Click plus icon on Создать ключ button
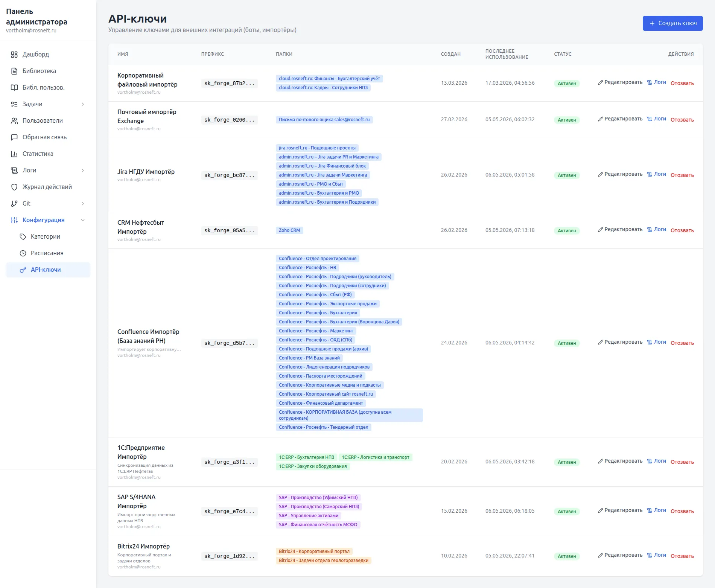715x588 pixels. 652,23
